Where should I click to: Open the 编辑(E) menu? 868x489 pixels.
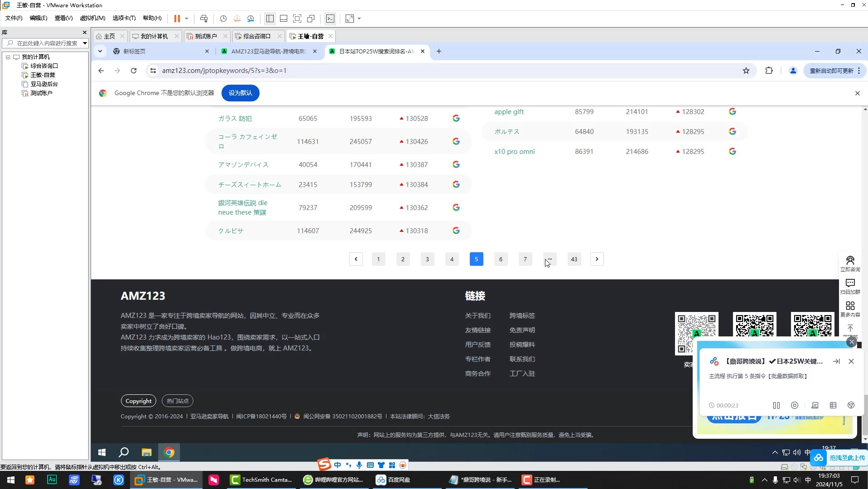[39, 18]
